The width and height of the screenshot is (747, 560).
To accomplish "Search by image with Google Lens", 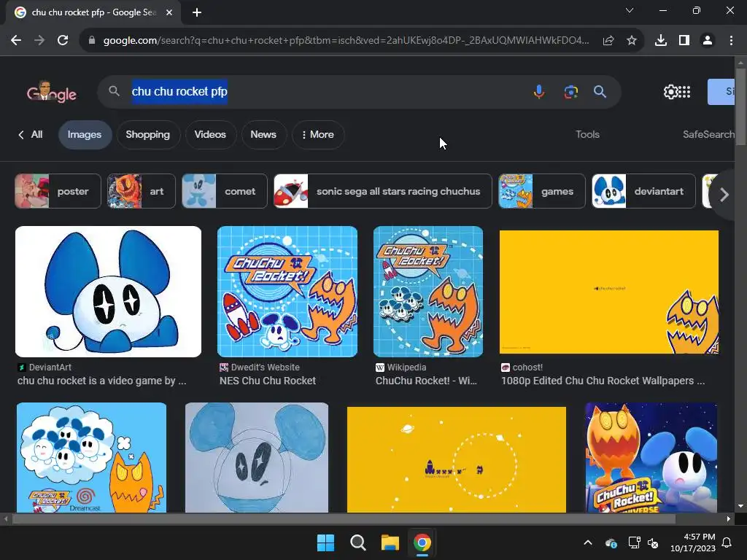I will pos(570,91).
